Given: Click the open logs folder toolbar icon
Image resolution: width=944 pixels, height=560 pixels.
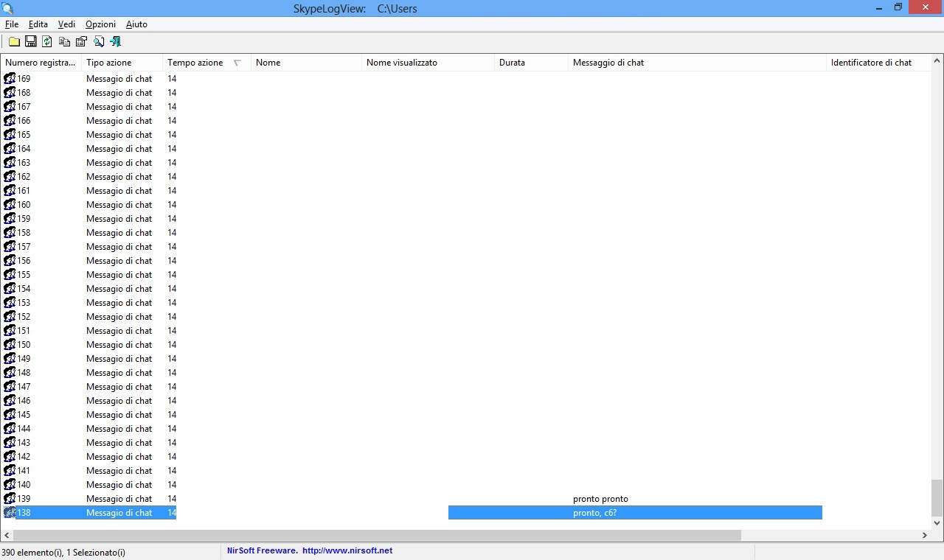Looking at the screenshot, I should tap(14, 42).
